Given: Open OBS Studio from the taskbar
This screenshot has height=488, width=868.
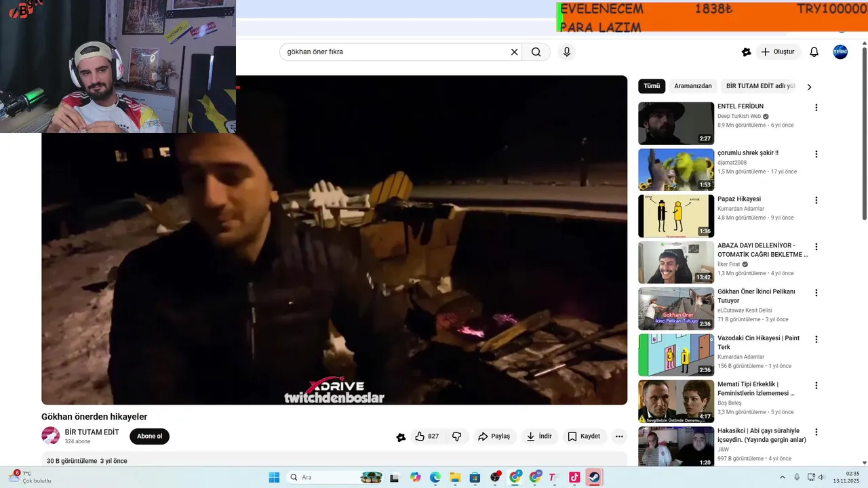Looking at the screenshot, I should pos(495,477).
